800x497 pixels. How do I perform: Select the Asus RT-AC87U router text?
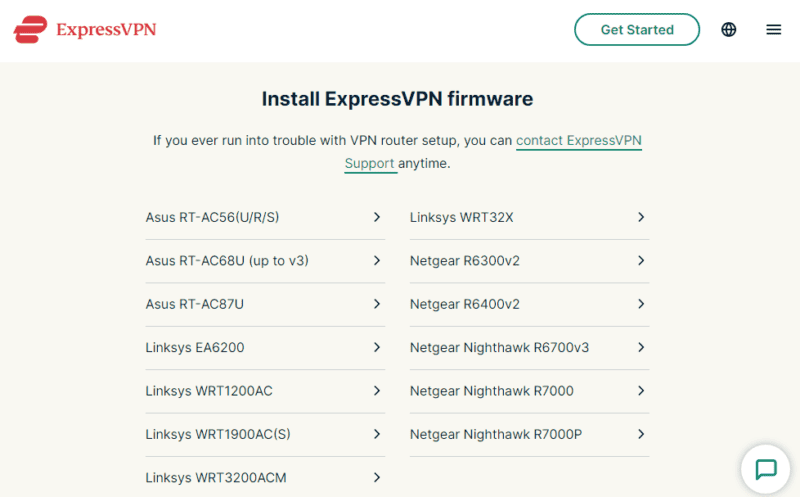pos(194,304)
